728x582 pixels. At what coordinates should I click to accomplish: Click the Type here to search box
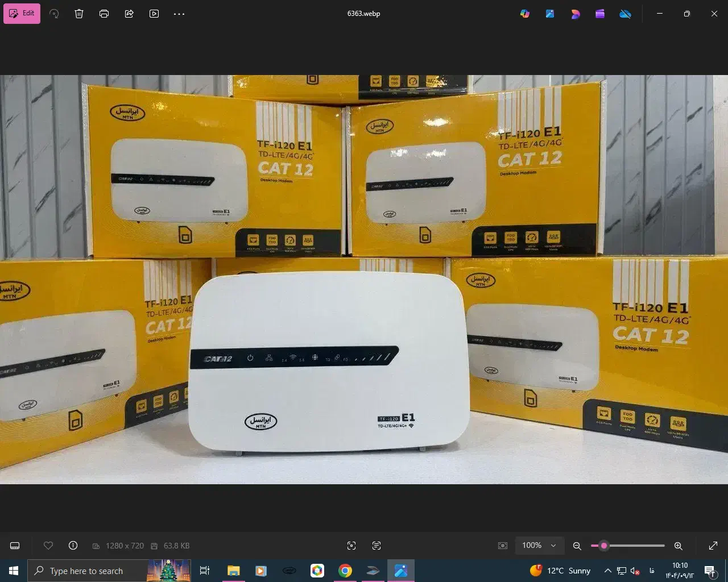(x=86, y=571)
